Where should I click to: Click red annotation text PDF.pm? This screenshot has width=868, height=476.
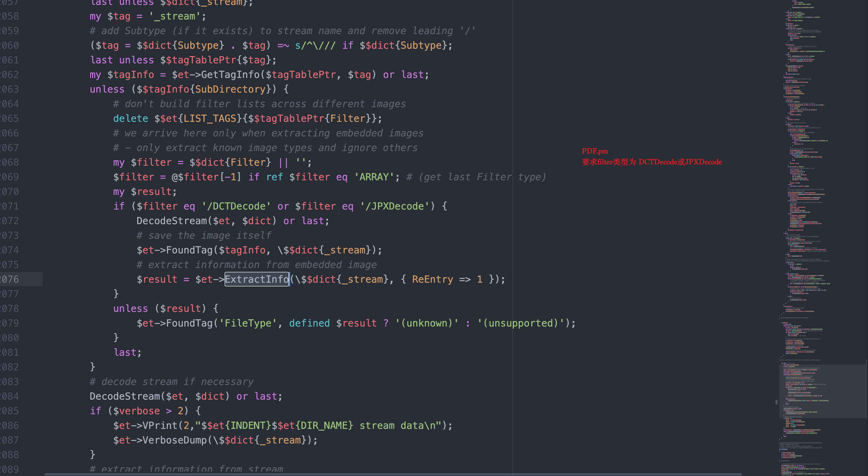pos(595,151)
